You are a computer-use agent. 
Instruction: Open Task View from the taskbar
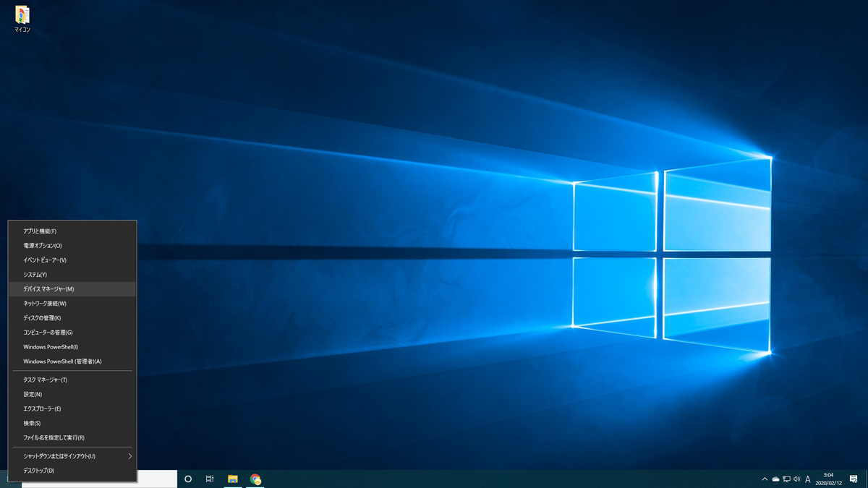[x=210, y=479]
